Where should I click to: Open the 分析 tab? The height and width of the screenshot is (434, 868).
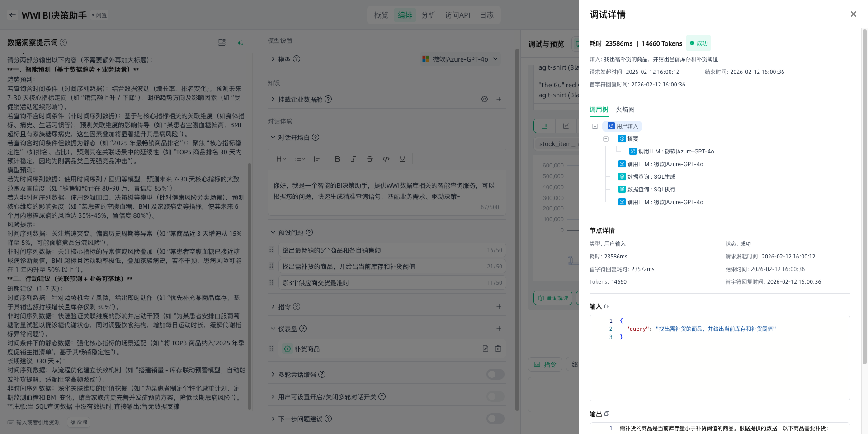428,15
